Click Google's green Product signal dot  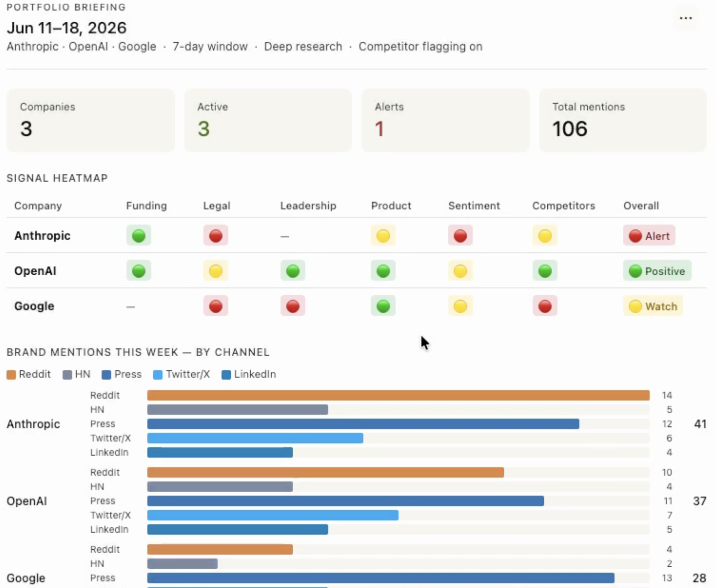383,306
